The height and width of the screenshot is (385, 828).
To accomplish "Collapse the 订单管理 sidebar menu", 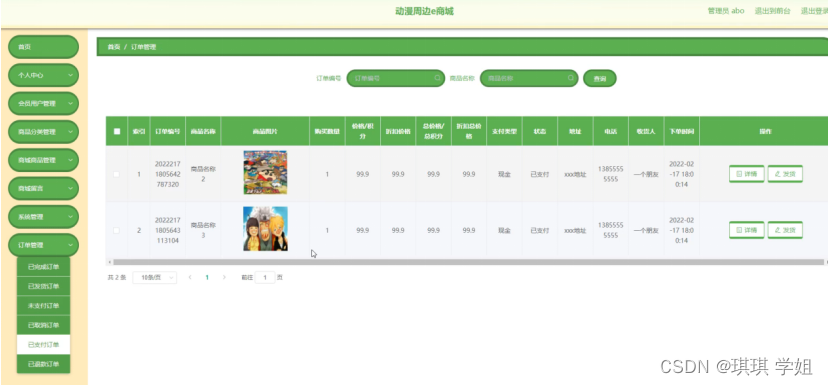I will tap(43, 245).
